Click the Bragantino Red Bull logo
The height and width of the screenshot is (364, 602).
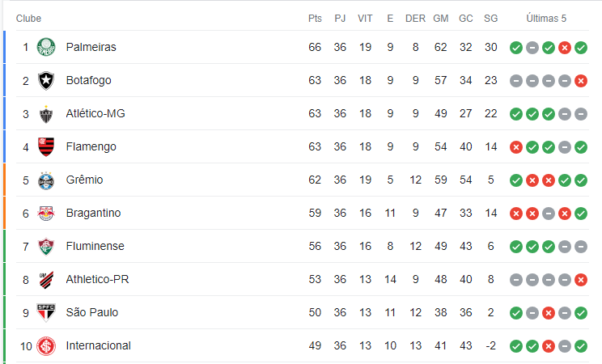click(x=46, y=214)
